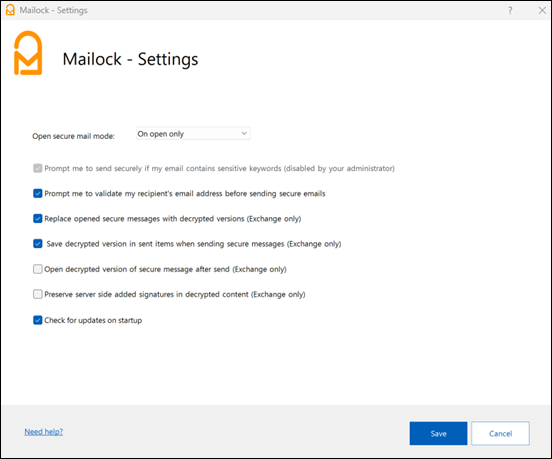Uncheck save decrypted version in sent items
The height and width of the screenshot is (459, 552).
38,244
